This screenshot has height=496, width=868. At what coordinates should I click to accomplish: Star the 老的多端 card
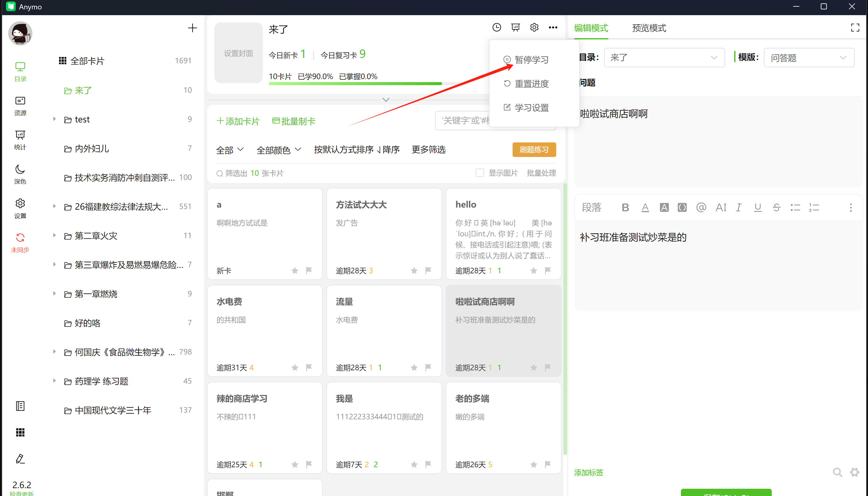click(533, 464)
